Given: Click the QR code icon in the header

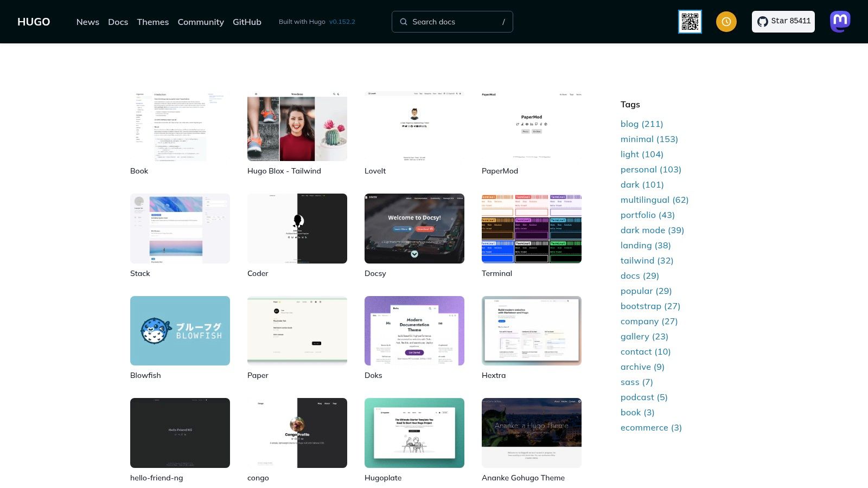Looking at the screenshot, I should click(690, 22).
